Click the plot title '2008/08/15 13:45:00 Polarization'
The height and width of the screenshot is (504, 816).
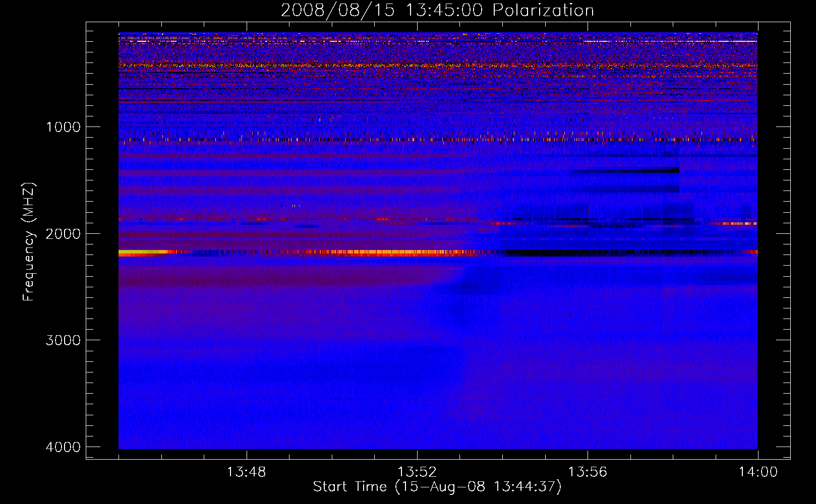click(x=437, y=10)
